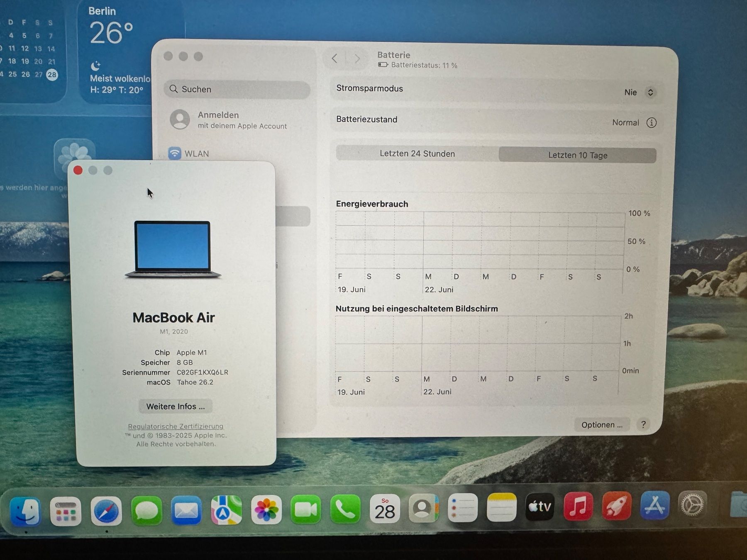Open Phone app in Dock
Viewport: 747px width, 560px height.
345,509
